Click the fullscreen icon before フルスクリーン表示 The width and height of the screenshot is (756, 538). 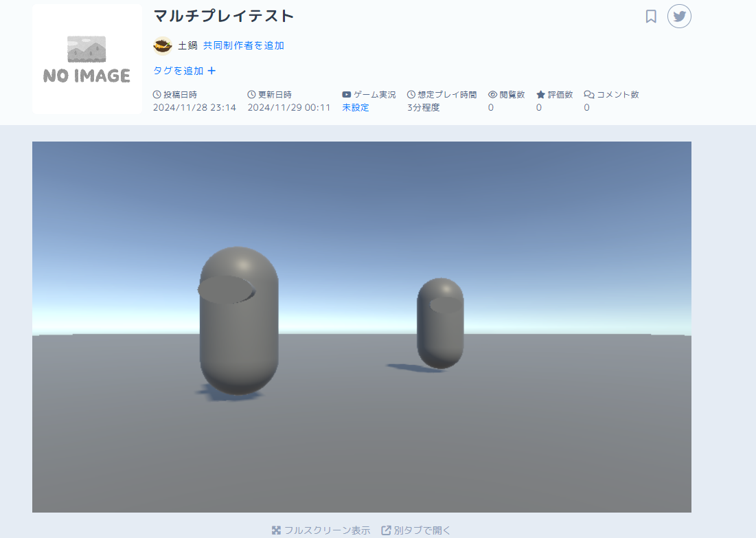click(x=277, y=530)
